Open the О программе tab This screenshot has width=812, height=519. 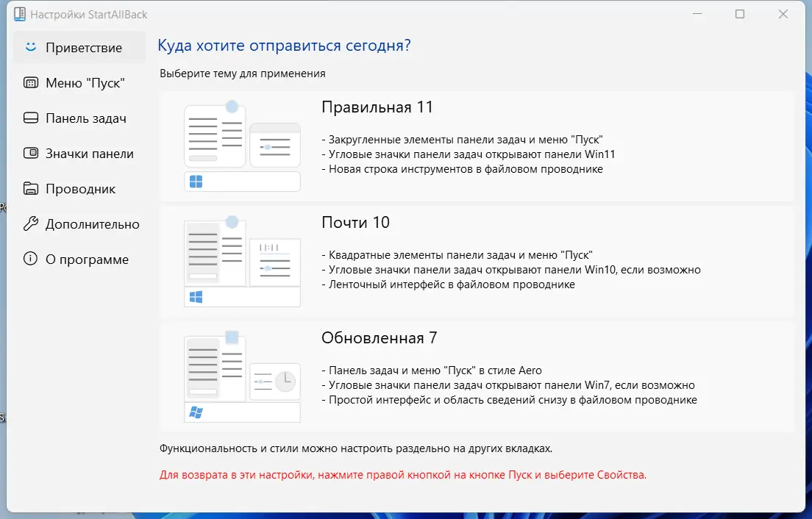[x=79, y=259]
